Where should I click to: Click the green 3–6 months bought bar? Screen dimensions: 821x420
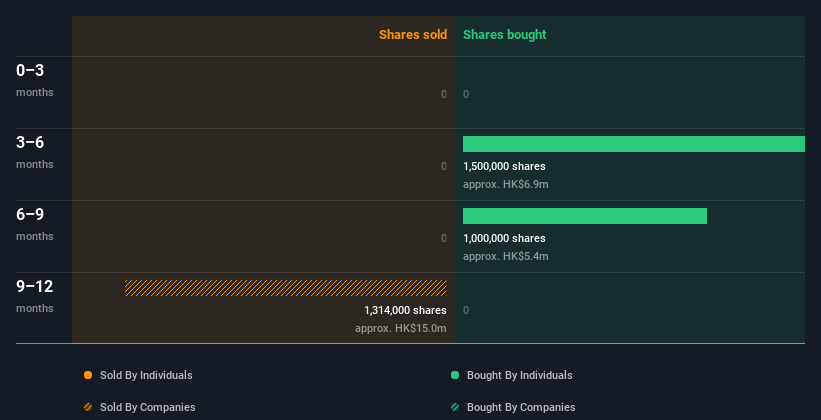pos(634,144)
